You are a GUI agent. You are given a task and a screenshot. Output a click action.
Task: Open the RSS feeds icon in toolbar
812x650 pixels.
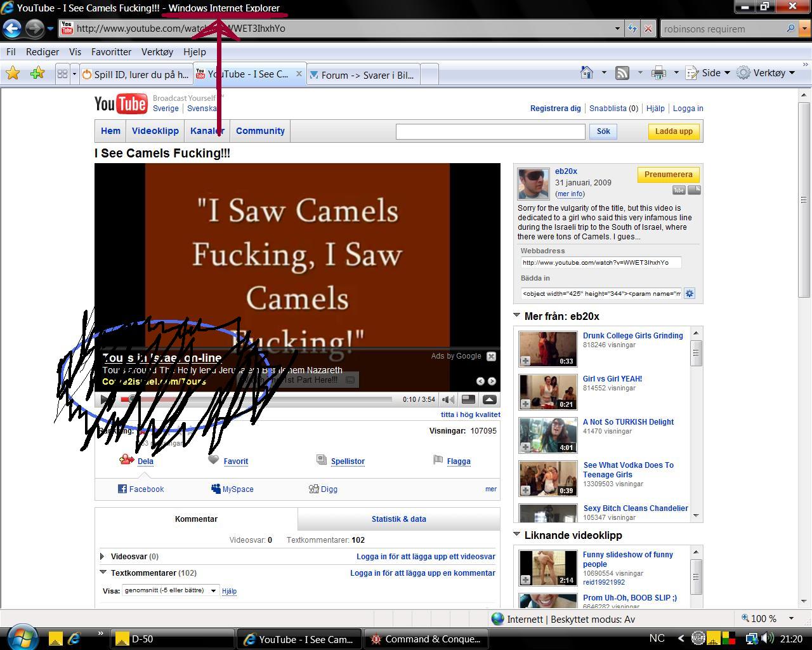click(622, 73)
